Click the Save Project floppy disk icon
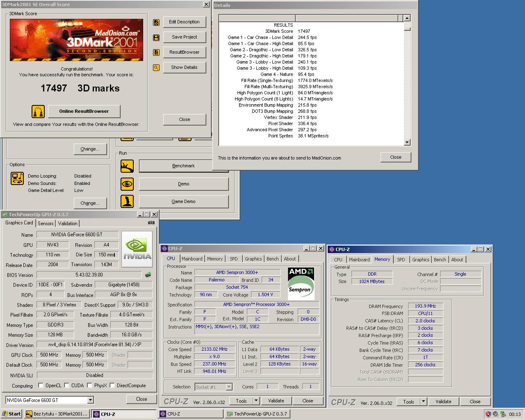Viewport: 525px width, 420px height. (x=156, y=37)
